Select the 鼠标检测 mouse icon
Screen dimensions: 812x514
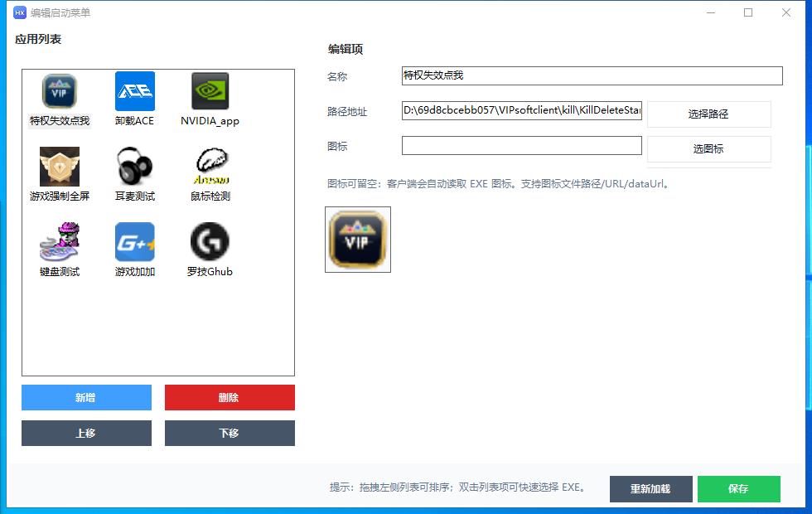click(211, 167)
